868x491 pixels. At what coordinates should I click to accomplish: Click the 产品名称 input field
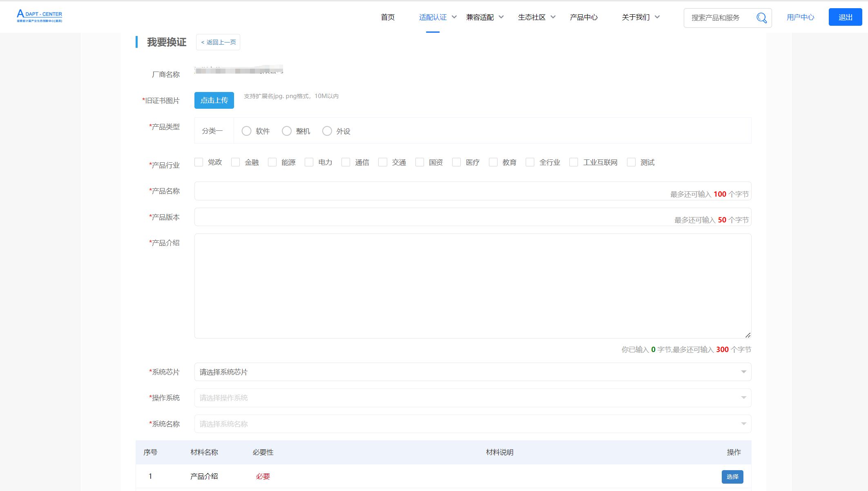tap(429, 191)
